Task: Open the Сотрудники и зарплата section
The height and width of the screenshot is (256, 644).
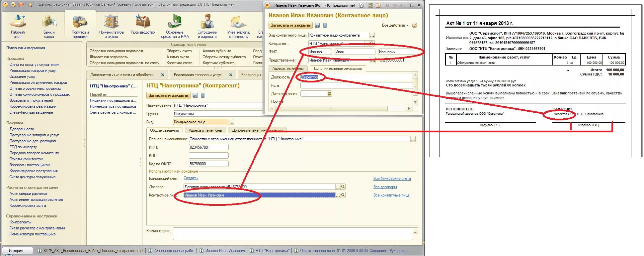Action: (207, 27)
